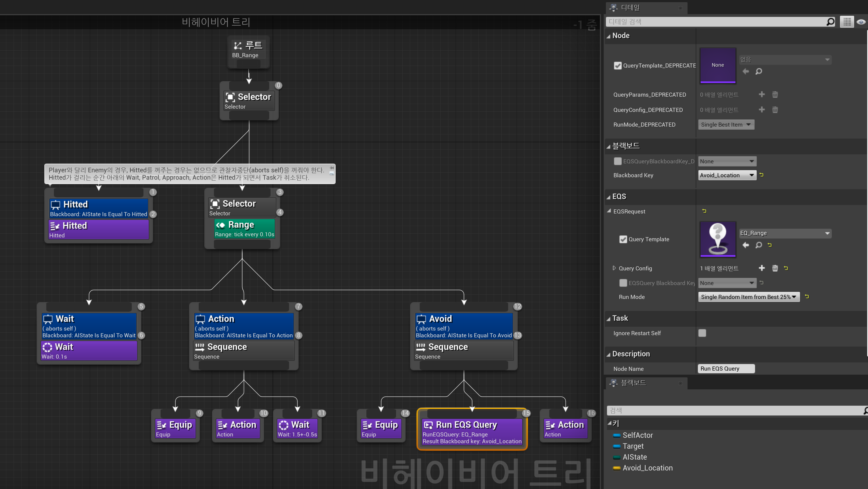868x489 pixels.
Task: Click the EQ_Range query template thumbnail
Action: tap(718, 239)
